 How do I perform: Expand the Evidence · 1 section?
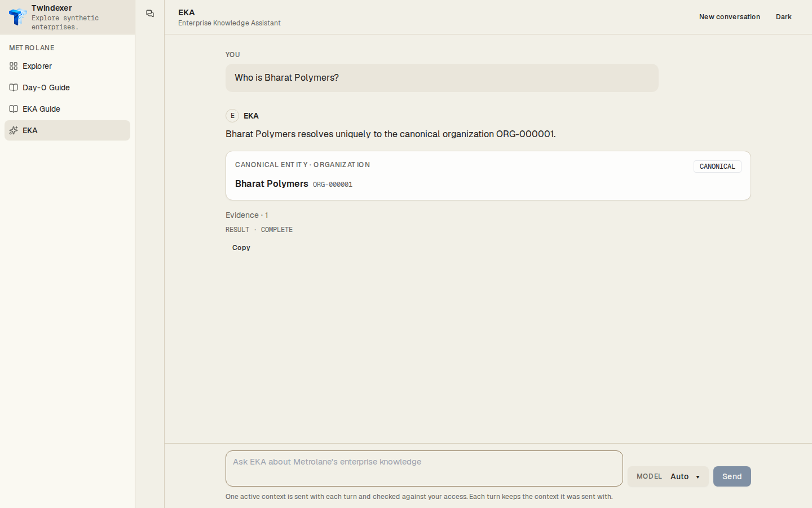coord(247,215)
